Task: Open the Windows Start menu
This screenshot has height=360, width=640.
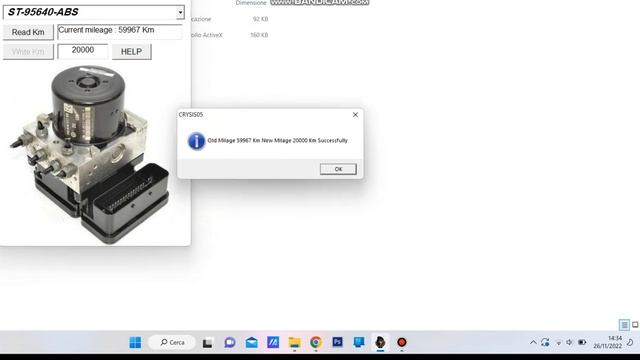Action: 135,342
